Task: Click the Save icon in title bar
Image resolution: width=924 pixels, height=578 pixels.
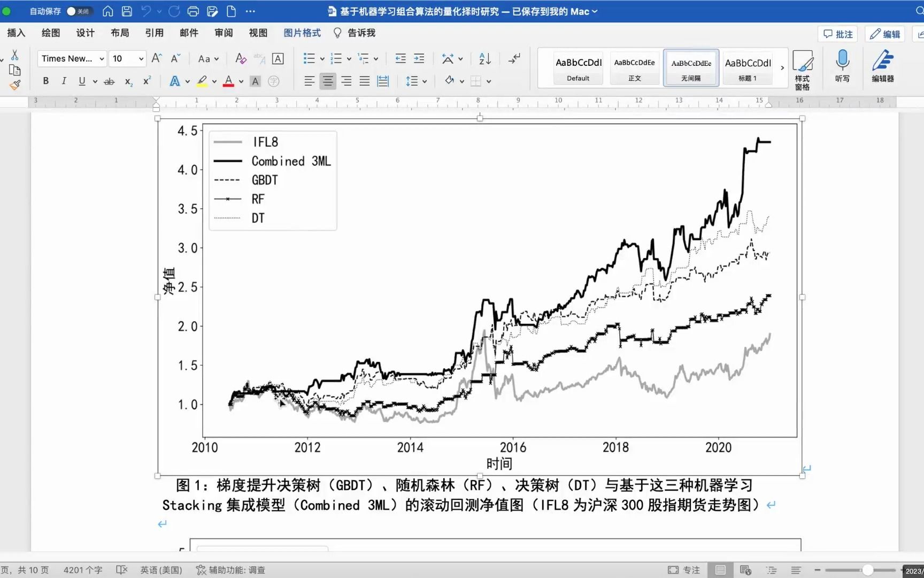Action: pos(127,11)
